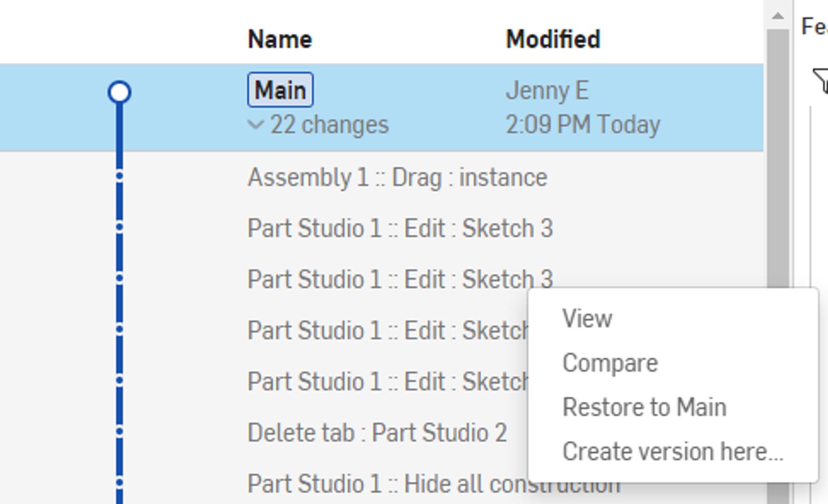Open Part Studio 1 Hide all construction entry
Image resolution: width=828 pixels, height=504 pixels.
(383, 484)
